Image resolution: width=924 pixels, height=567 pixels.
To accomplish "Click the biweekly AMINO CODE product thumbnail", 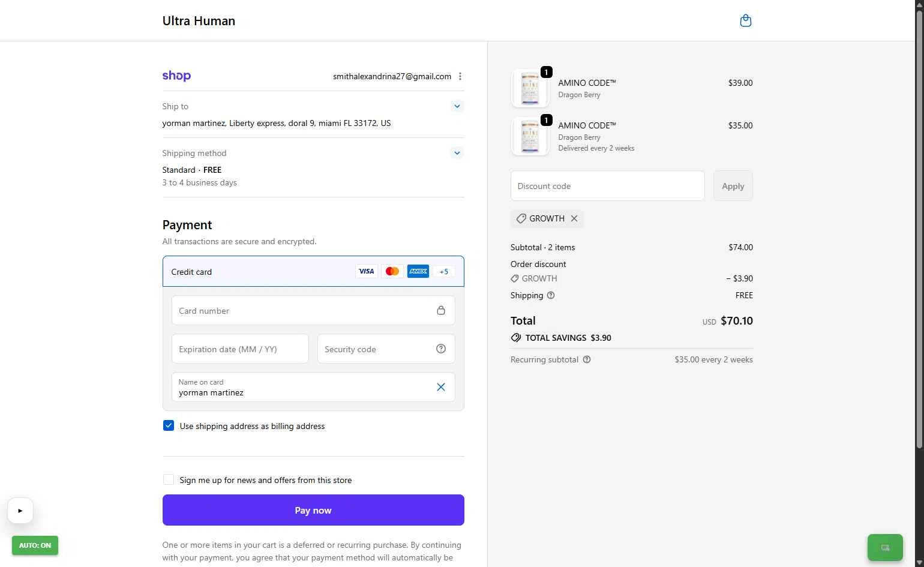I will click(x=530, y=136).
